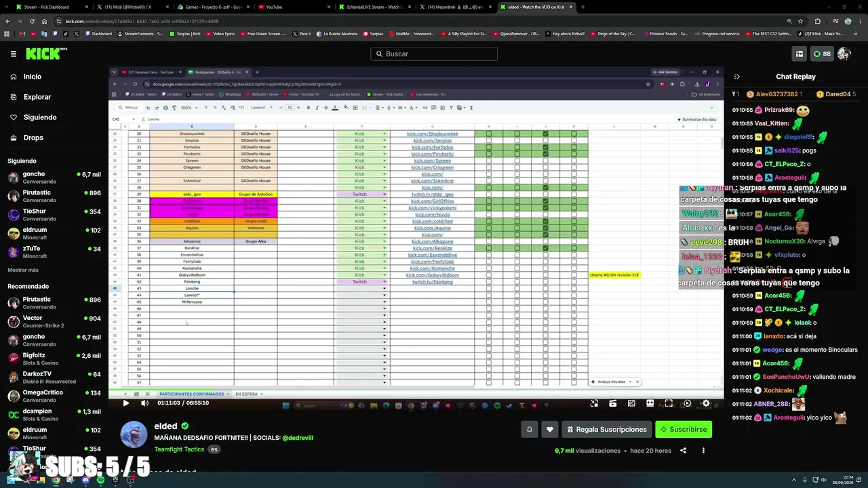Viewport: 868px width, 488px height.
Task: Switch to the Stream - Kick Dashboard tab
Action: pyautogui.click(x=53, y=7)
